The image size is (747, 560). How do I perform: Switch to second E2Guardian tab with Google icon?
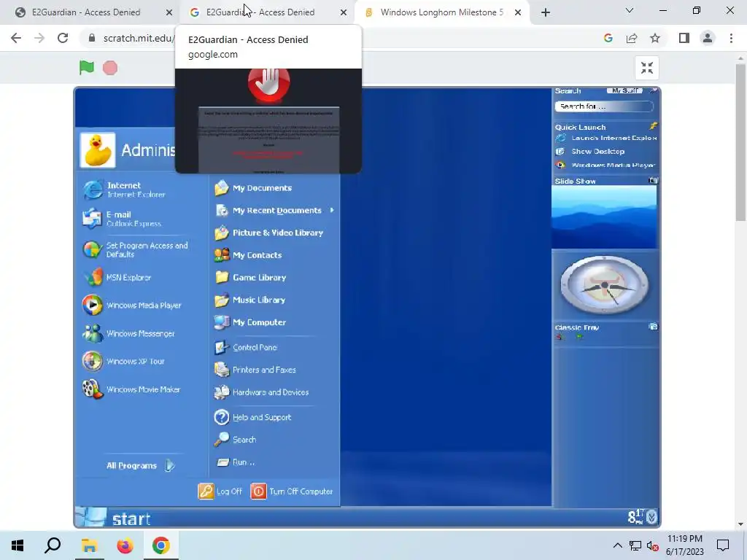tap(260, 12)
